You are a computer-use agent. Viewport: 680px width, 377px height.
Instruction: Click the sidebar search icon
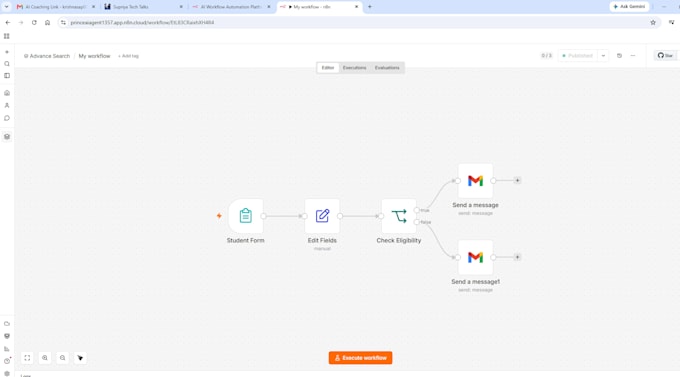tap(7, 64)
